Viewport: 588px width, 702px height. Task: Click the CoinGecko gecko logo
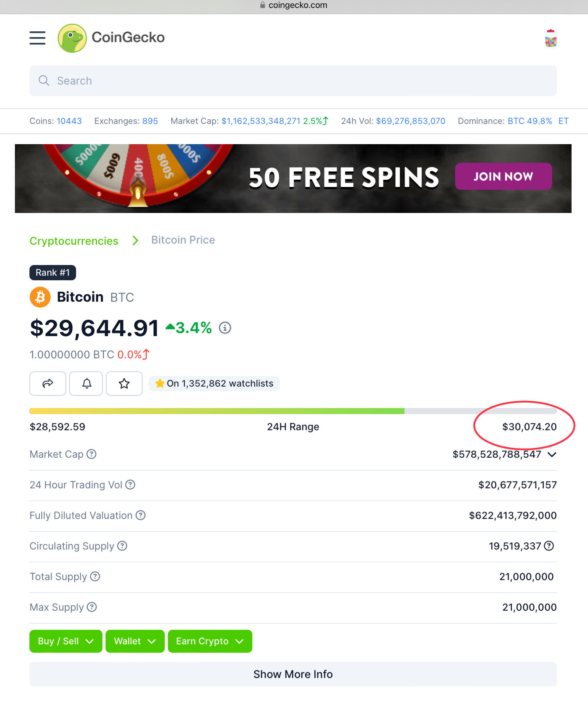pos(72,38)
